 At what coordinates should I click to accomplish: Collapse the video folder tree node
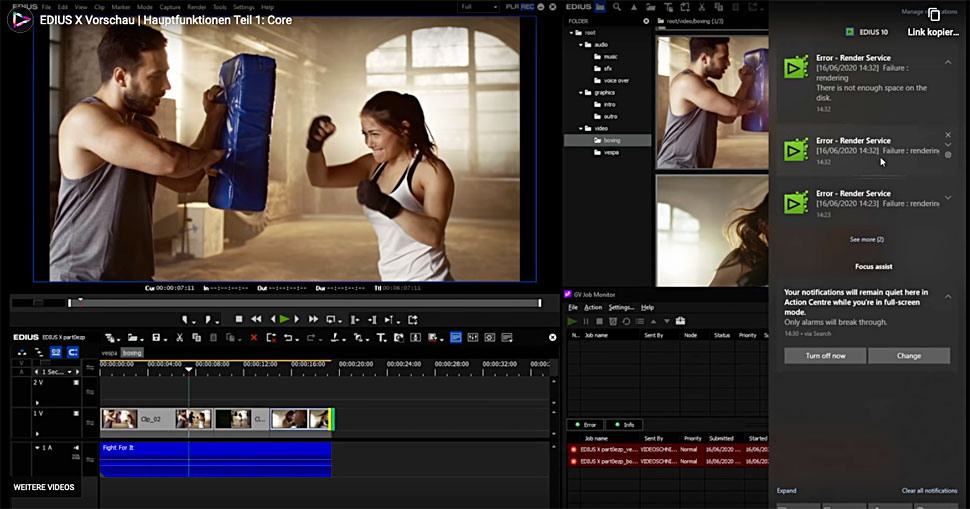click(581, 129)
